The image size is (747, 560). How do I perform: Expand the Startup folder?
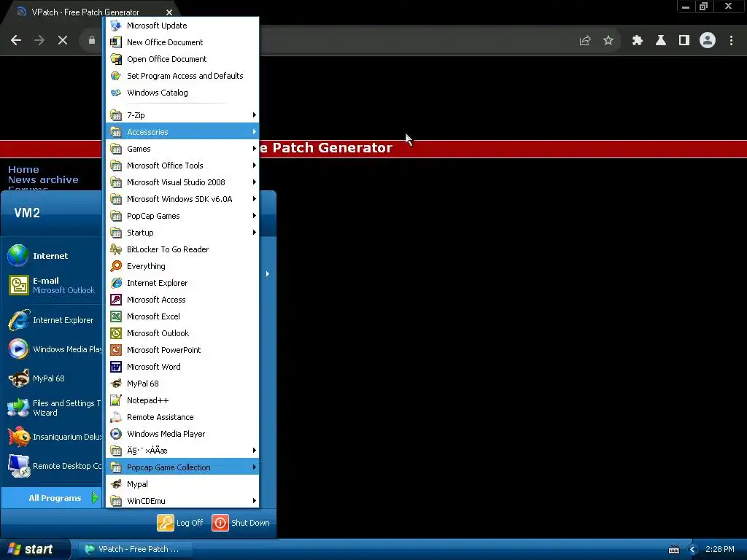click(182, 233)
